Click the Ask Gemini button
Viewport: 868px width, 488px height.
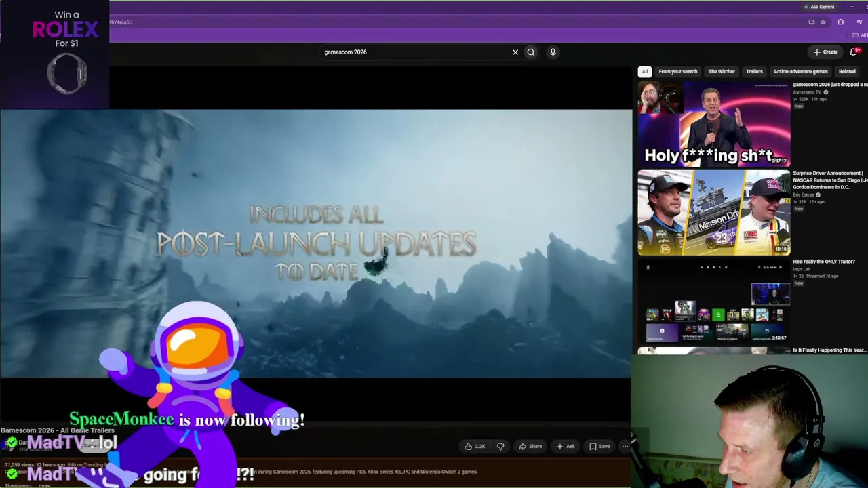[819, 7]
